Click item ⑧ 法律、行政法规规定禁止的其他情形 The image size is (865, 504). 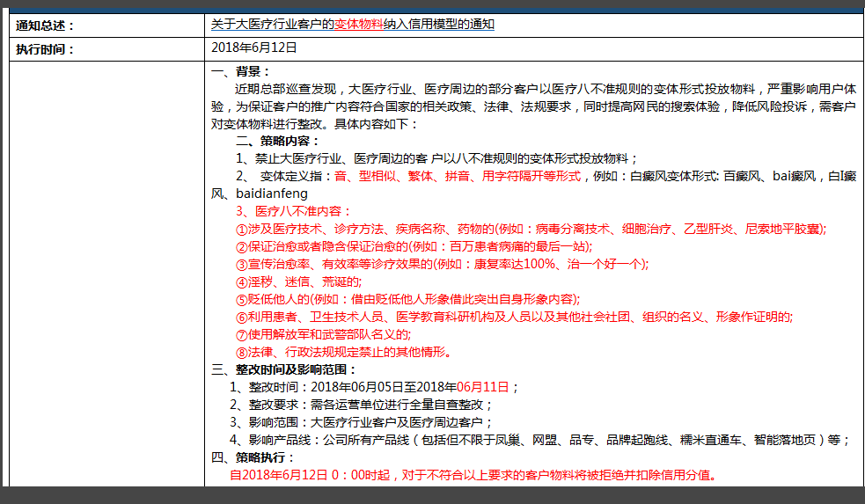click(344, 353)
